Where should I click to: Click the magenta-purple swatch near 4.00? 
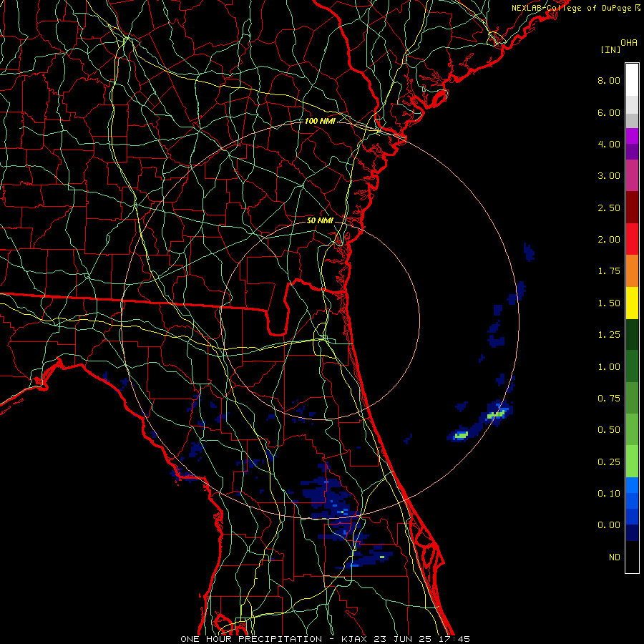coord(632,136)
